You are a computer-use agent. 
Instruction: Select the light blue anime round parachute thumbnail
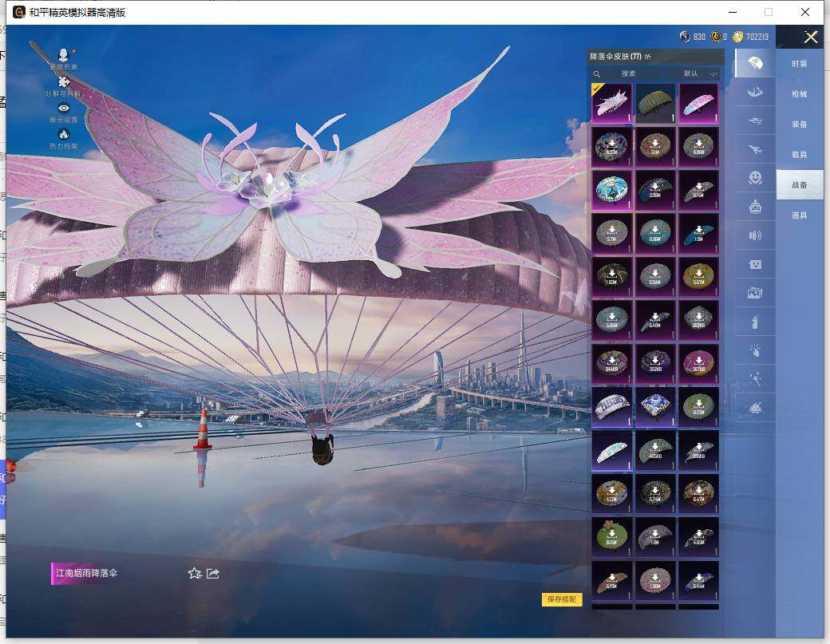(x=611, y=189)
